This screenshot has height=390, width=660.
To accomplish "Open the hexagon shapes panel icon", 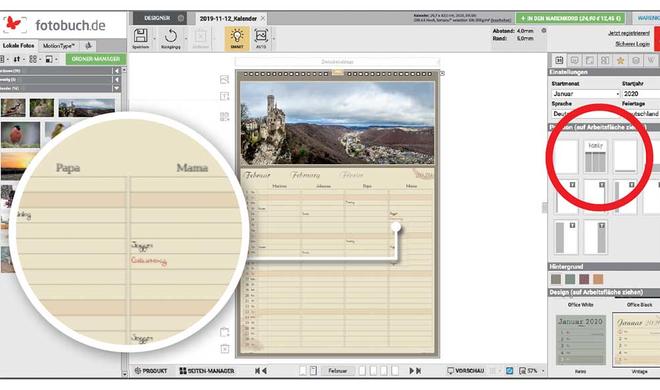I will pyautogui.click(x=636, y=60).
